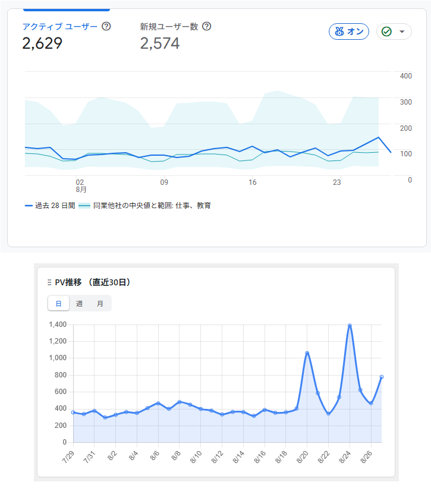The height and width of the screenshot is (504, 431).
Task: Open help icon next to 新規ユーザー数
Action: [207, 26]
